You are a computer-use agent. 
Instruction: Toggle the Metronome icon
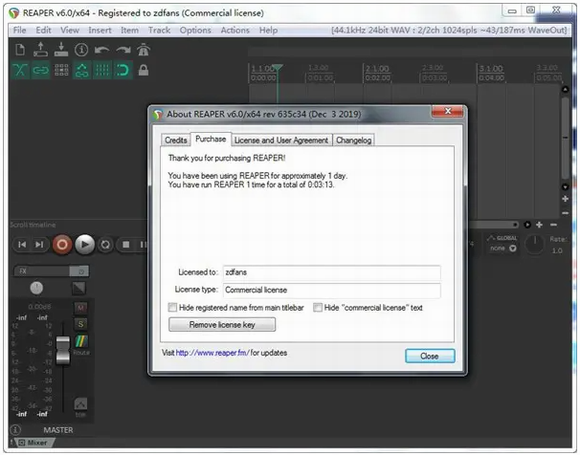(x=144, y=50)
